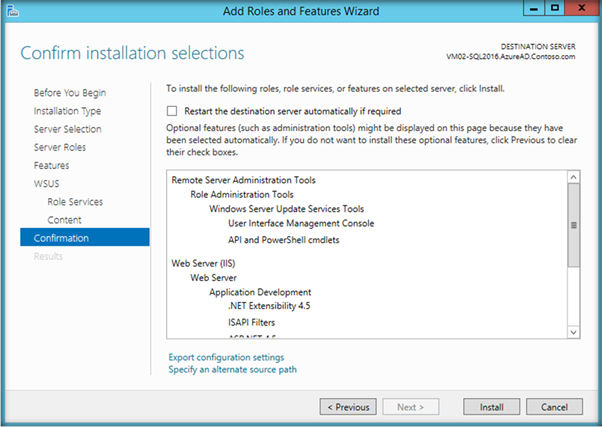The width and height of the screenshot is (602, 427).
Task: Navigate to the Features step
Action: (51, 165)
